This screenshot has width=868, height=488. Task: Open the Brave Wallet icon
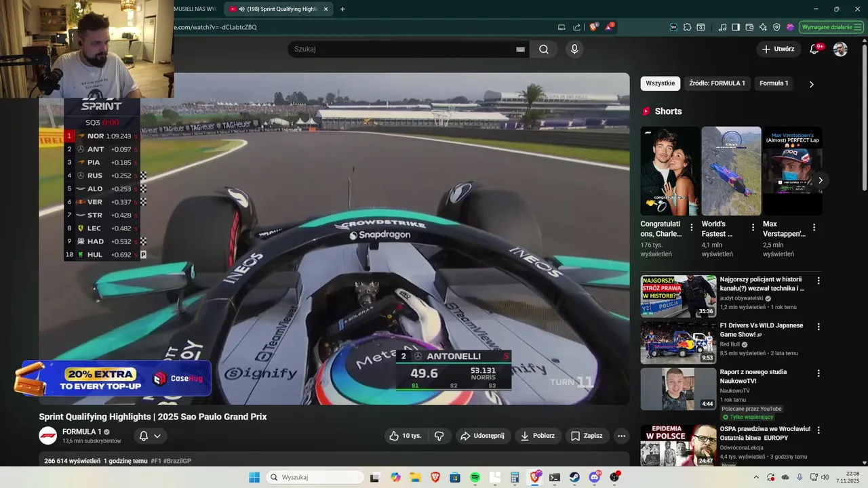coord(749,27)
